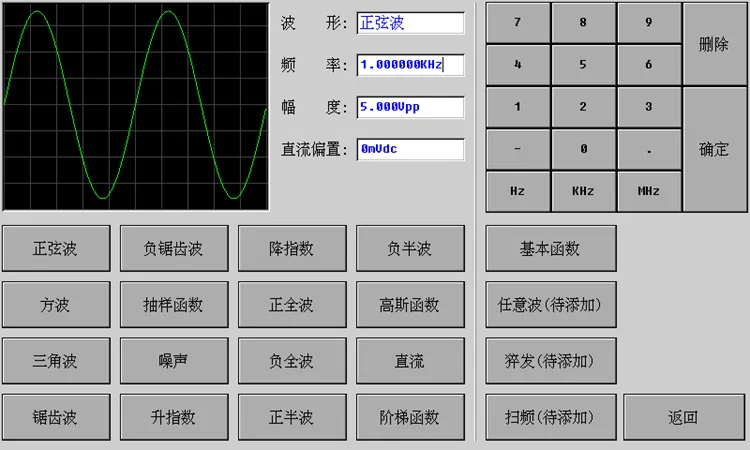The width and height of the screenshot is (750, 450).
Task: Tap the minus sign keypad key
Action: pyautogui.click(x=518, y=149)
